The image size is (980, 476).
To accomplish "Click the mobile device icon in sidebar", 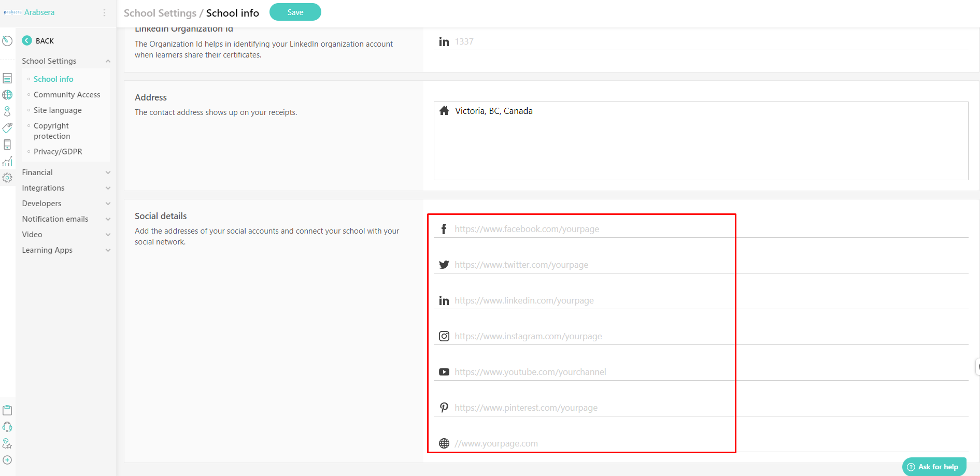I will click(7, 145).
